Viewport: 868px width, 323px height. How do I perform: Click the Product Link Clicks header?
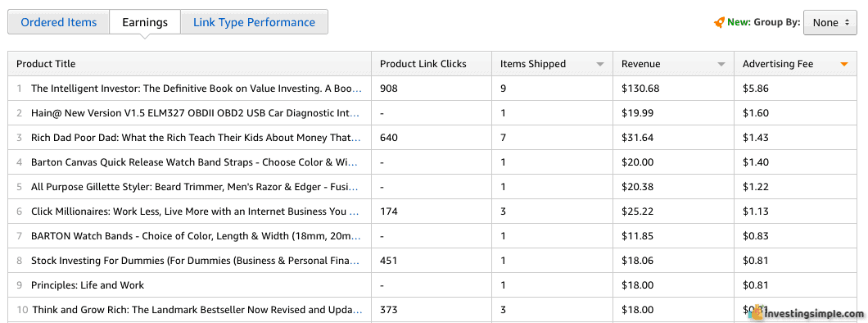(x=423, y=64)
